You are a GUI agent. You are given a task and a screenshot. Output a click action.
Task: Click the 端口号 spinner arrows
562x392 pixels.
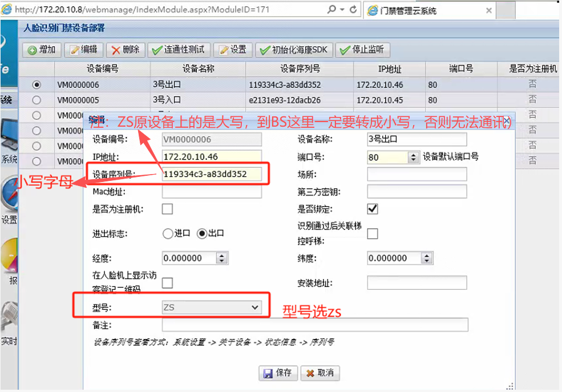[x=413, y=157]
